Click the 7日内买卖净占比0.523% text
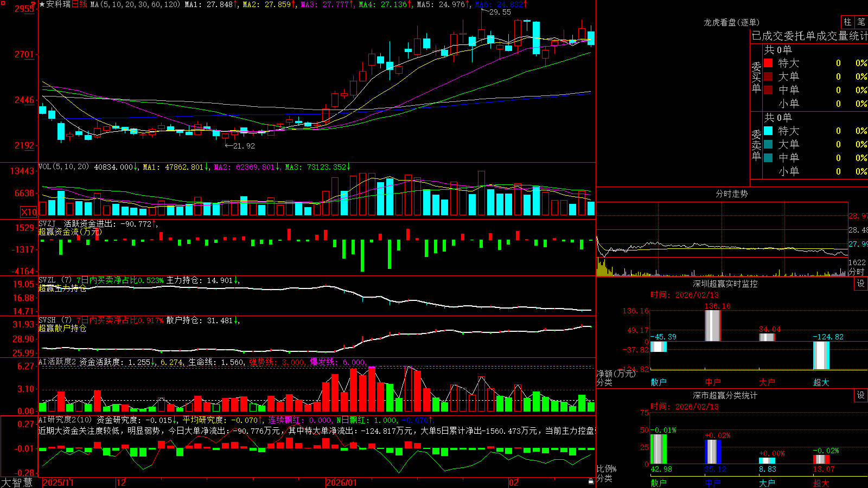The width and height of the screenshot is (868, 488). coord(119,280)
